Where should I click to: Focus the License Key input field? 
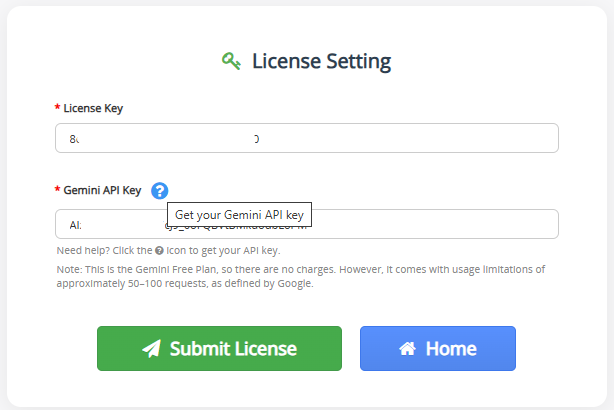tap(307, 138)
